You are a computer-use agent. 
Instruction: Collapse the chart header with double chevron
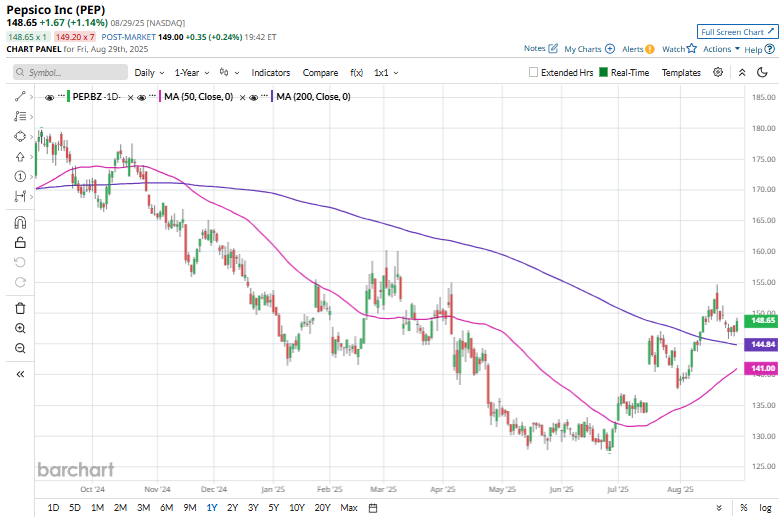742,72
